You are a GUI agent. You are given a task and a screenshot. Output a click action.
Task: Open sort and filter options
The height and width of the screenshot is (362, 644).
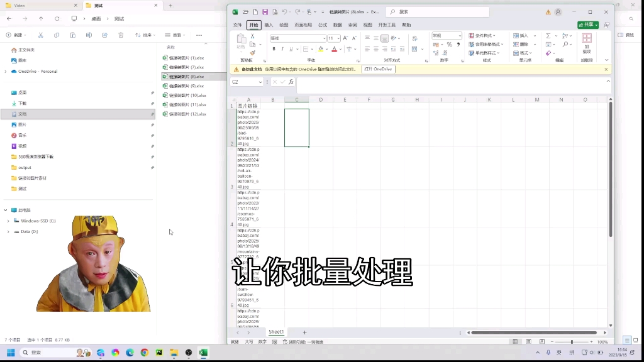click(x=565, y=35)
